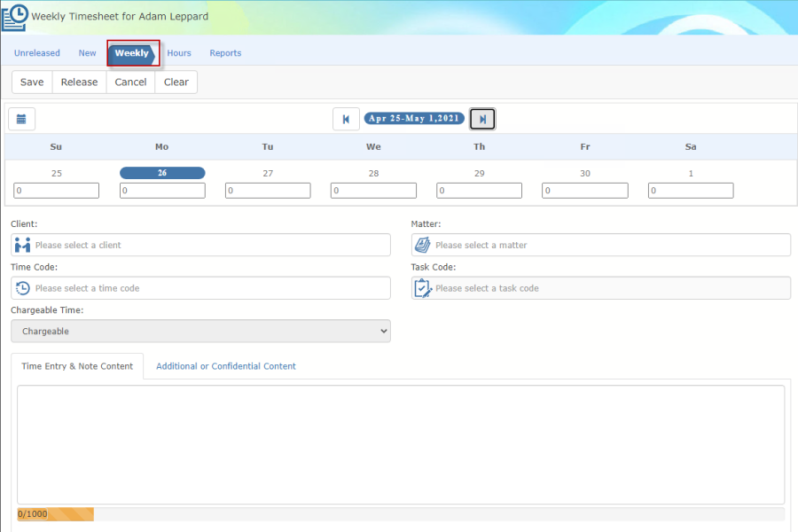The height and width of the screenshot is (532, 798).
Task: Focus the Monday 26 hours field
Action: [x=162, y=191]
